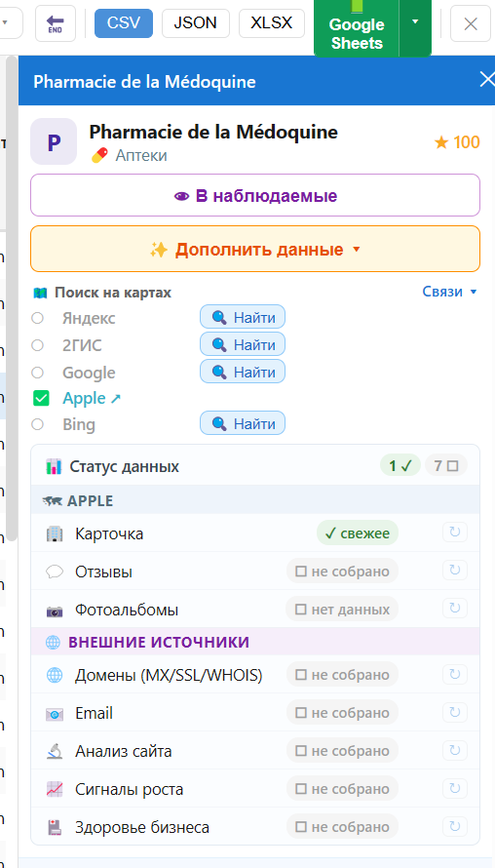Click the Статус данных chart icon

(54, 466)
